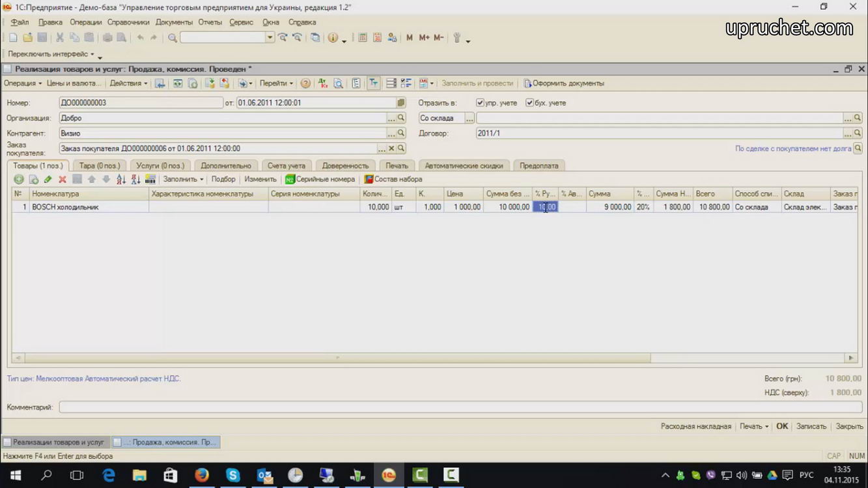Click ellipsis button next to Со склада

[x=469, y=118]
